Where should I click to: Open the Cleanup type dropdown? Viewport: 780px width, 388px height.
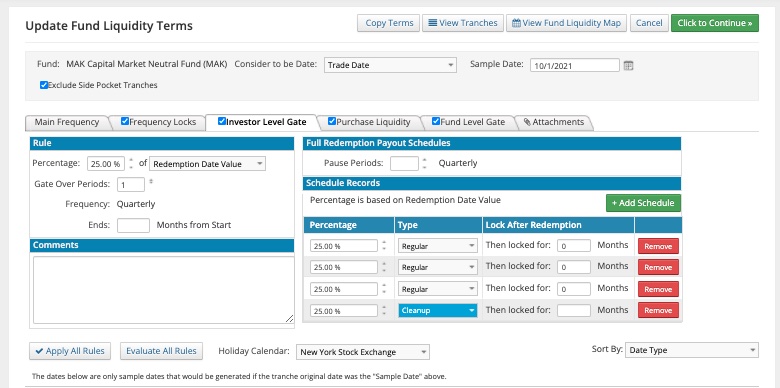pos(438,310)
